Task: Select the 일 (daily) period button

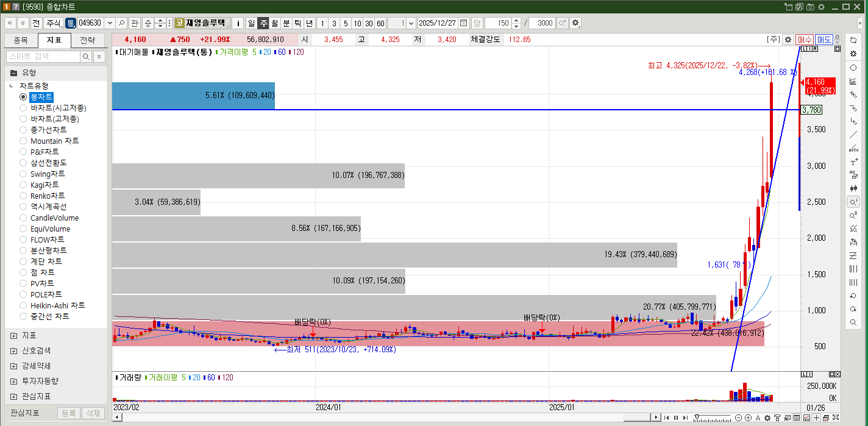Action: 251,23
